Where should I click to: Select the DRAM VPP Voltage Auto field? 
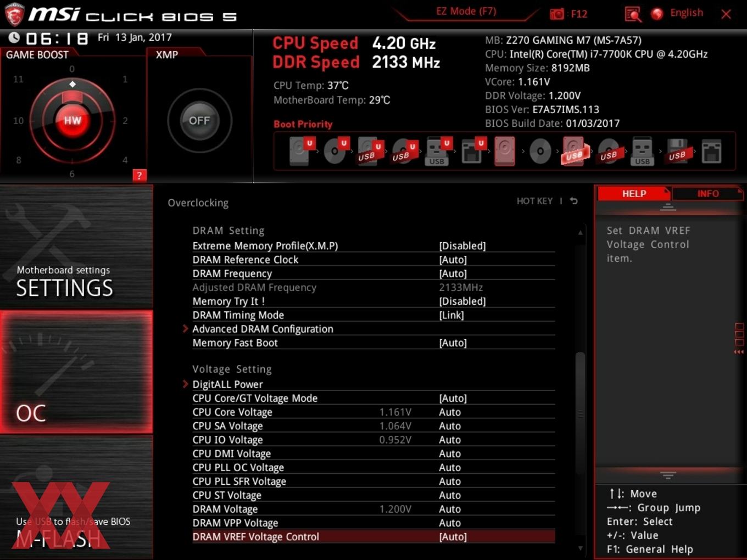pyautogui.click(x=450, y=523)
